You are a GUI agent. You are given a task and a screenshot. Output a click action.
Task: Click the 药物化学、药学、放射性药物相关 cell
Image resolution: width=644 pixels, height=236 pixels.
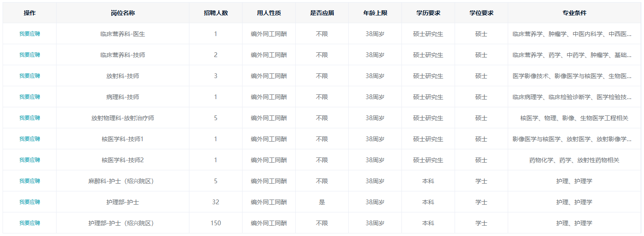pos(574,160)
